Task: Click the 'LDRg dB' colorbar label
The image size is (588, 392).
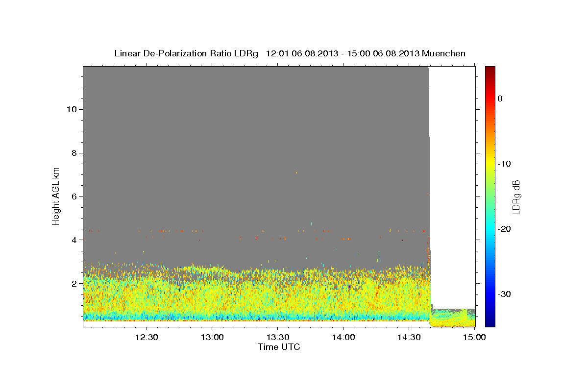Action: (516, 197)
